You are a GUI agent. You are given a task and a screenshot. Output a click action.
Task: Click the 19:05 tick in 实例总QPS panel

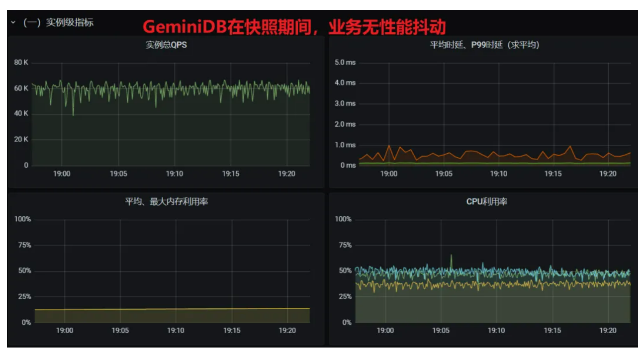[x=118, y=174]
